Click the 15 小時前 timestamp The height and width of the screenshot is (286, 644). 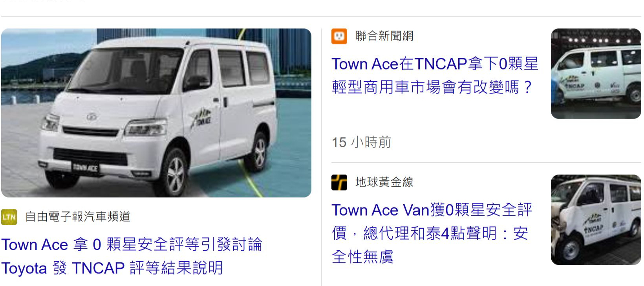(361, 142)
